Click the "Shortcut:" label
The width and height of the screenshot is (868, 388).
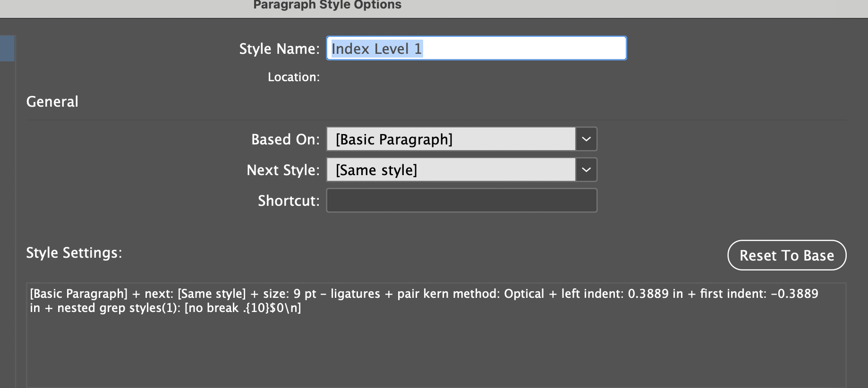(x=289, y=201)
